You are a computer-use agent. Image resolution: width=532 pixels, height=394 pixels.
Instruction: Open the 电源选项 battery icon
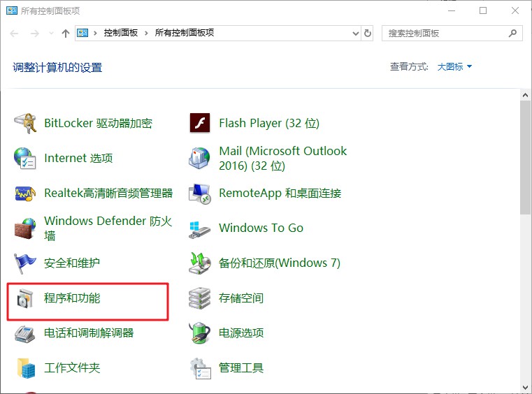[200, 333]
